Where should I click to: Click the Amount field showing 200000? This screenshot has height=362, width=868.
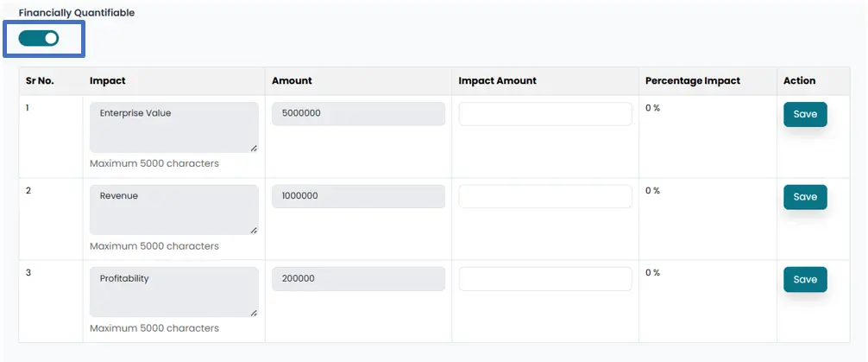[358, 279]
